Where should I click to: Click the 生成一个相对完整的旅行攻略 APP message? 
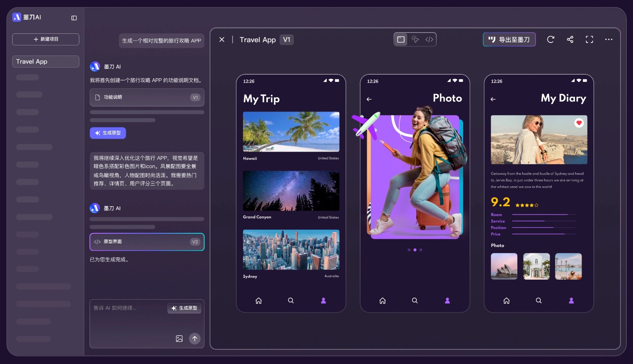tap(162, 40)
